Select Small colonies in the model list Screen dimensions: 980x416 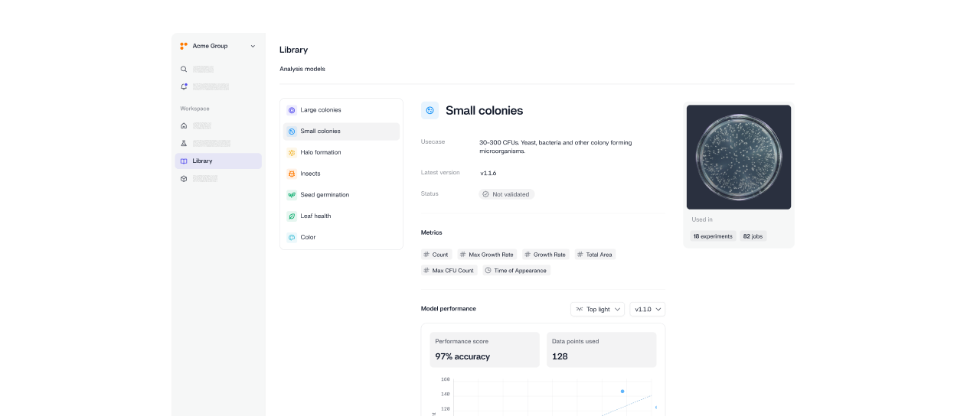[x=341, y=132]
